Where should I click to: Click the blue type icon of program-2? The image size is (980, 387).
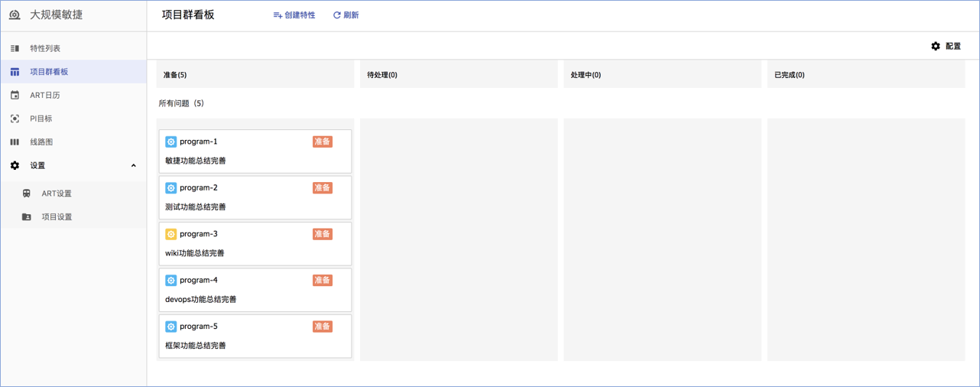[171, 188]
